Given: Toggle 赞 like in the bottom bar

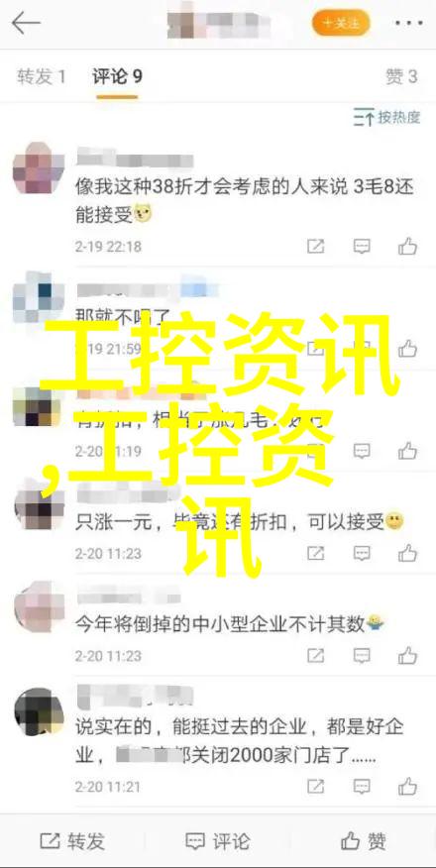Looking at the screenshot, I should pyautogui.click(x=364, y=841).
